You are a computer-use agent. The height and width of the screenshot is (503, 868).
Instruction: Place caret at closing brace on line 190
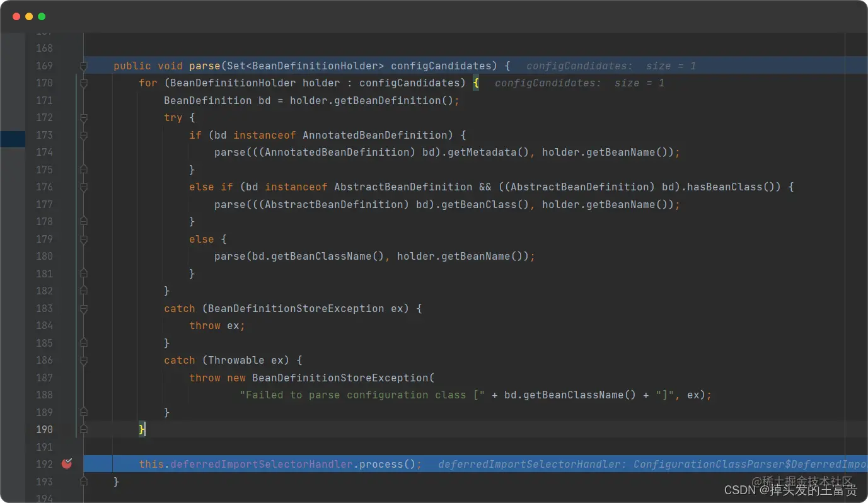click(142, 430)
